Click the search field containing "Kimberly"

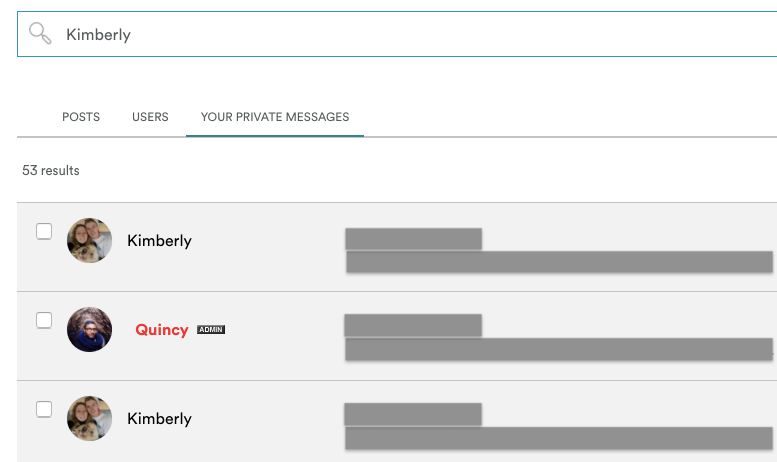pyautogui.click(x=400, y=35)
